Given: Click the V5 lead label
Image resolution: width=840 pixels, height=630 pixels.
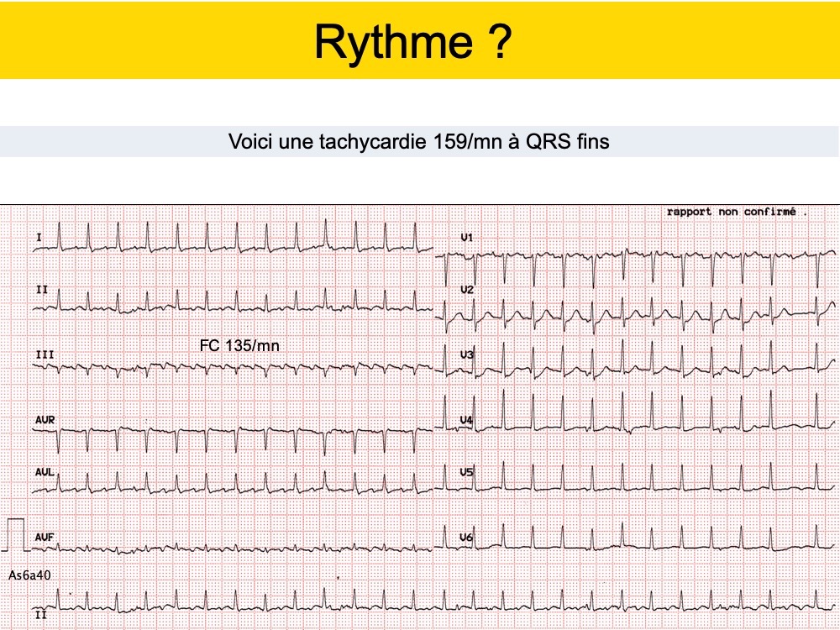Looking at the screenshot, I should [467, 472].
